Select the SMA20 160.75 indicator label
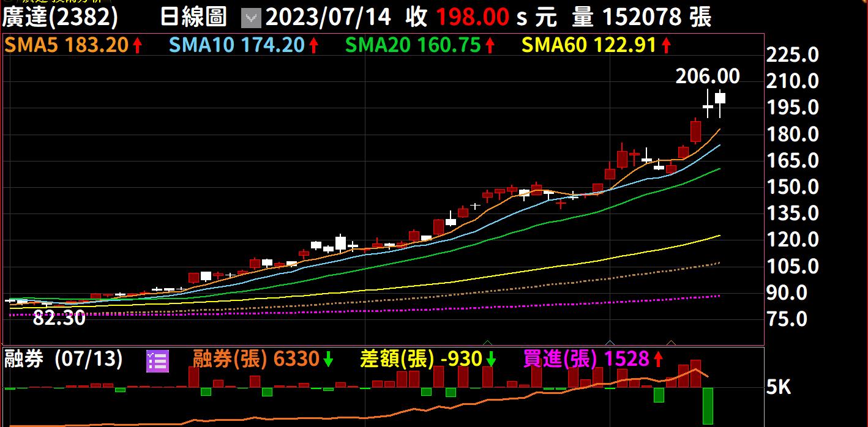868x427 pixels. point(413,45)
